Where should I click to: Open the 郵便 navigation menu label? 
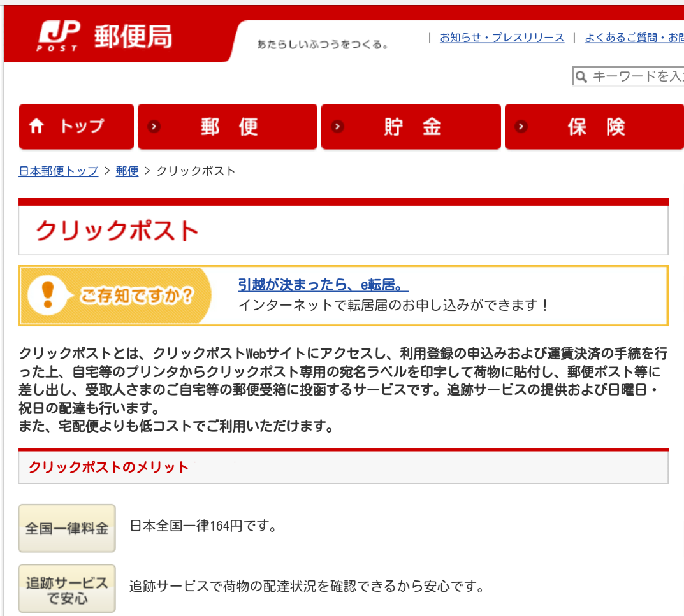coord(229,127)
